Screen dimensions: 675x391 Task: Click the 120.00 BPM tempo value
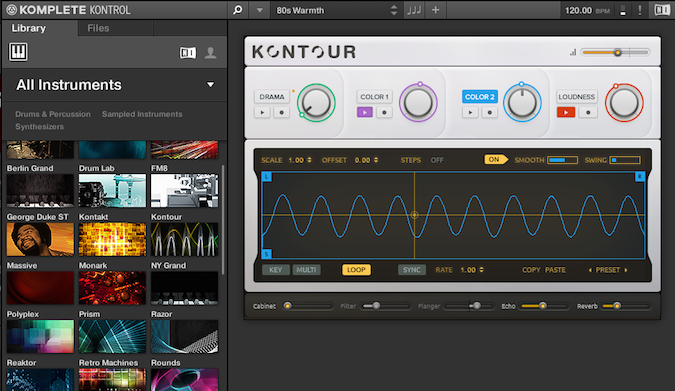click(578, 10)
